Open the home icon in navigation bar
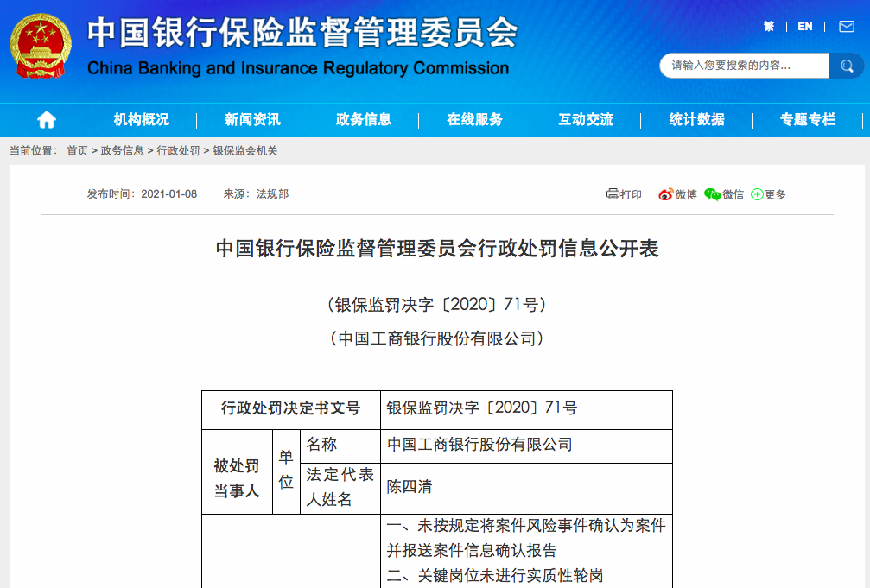870x588 pixels. coord(47,119)
